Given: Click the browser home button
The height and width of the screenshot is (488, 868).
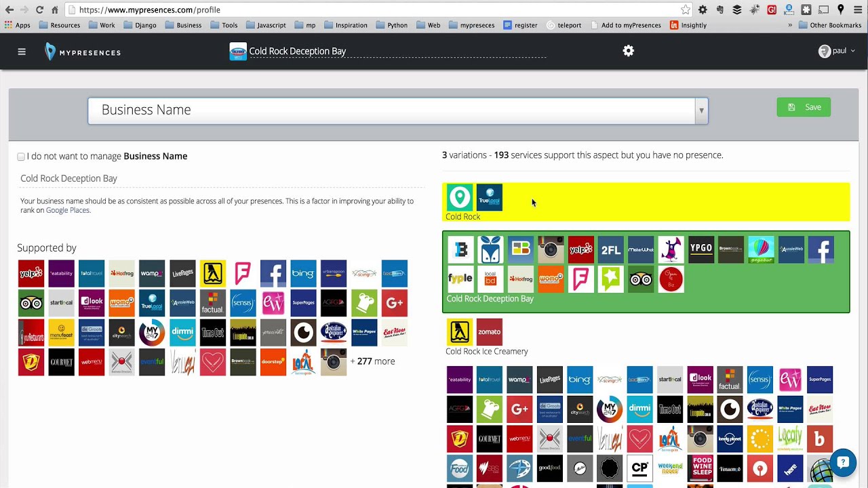Looking at the screenshot, I should pyautogui.click(x=55, y=9).
